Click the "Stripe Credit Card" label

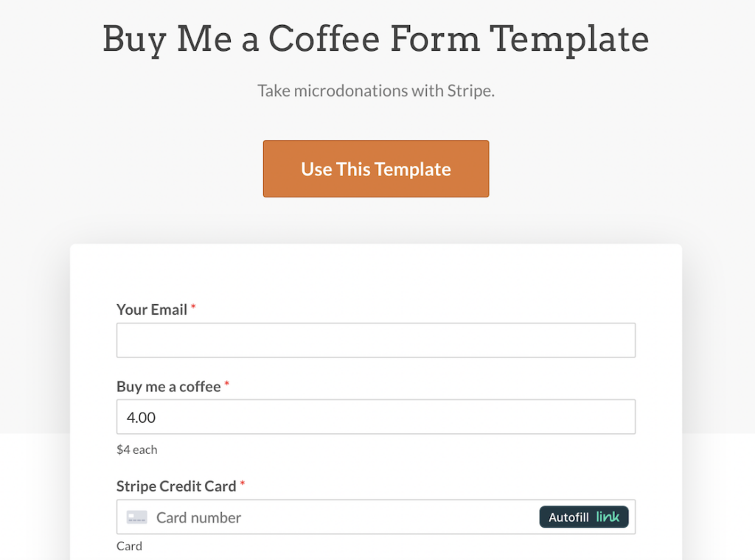tap(175, 486)
